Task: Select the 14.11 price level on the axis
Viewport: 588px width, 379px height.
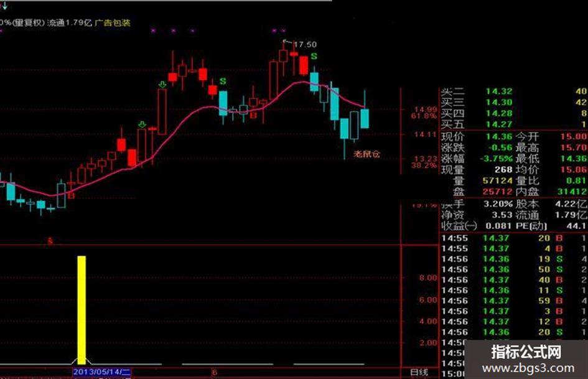Action: pos(426,134)
